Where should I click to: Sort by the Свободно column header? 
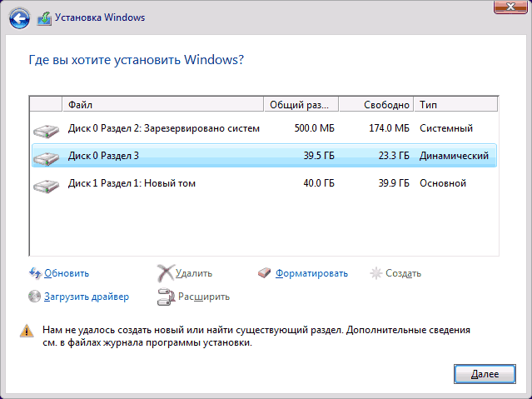376,105
